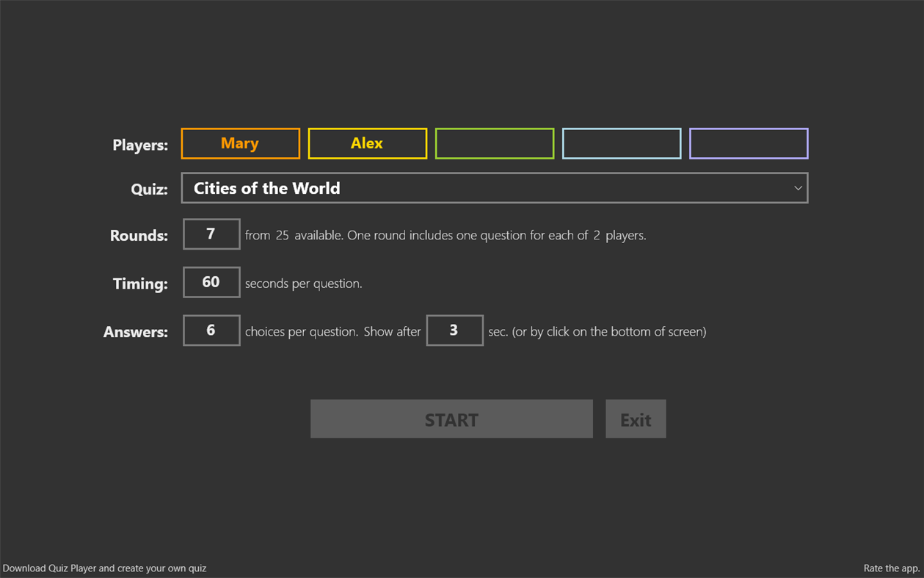Edit the 6 answer choices field

[211, 330]
